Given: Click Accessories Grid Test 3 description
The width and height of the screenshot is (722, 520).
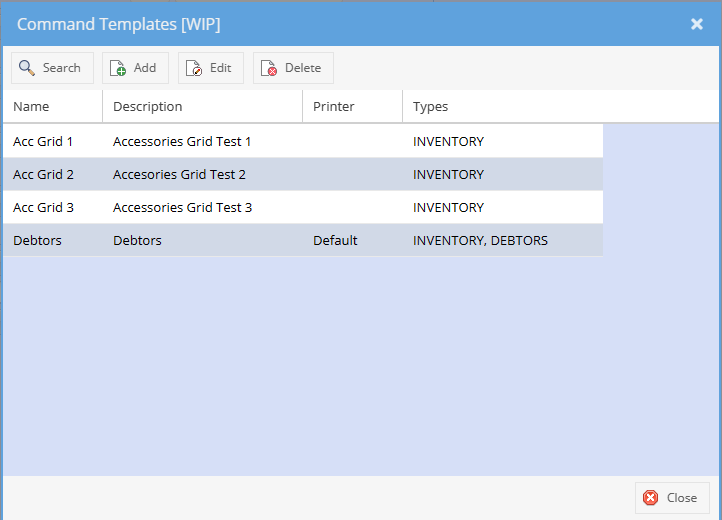Looking at the screenshot, I should pyautogui.click(x=182, y=207).
